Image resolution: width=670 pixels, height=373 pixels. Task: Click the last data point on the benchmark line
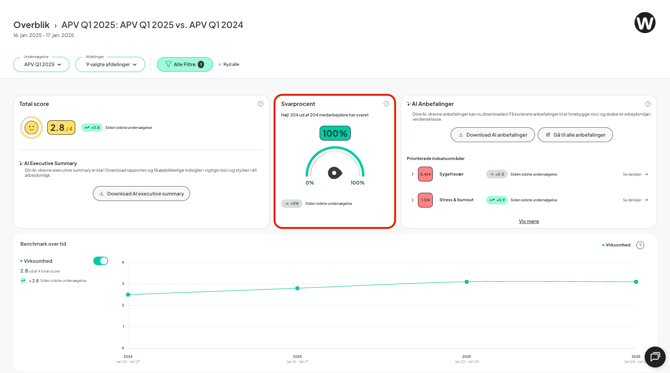click(636, 282)
